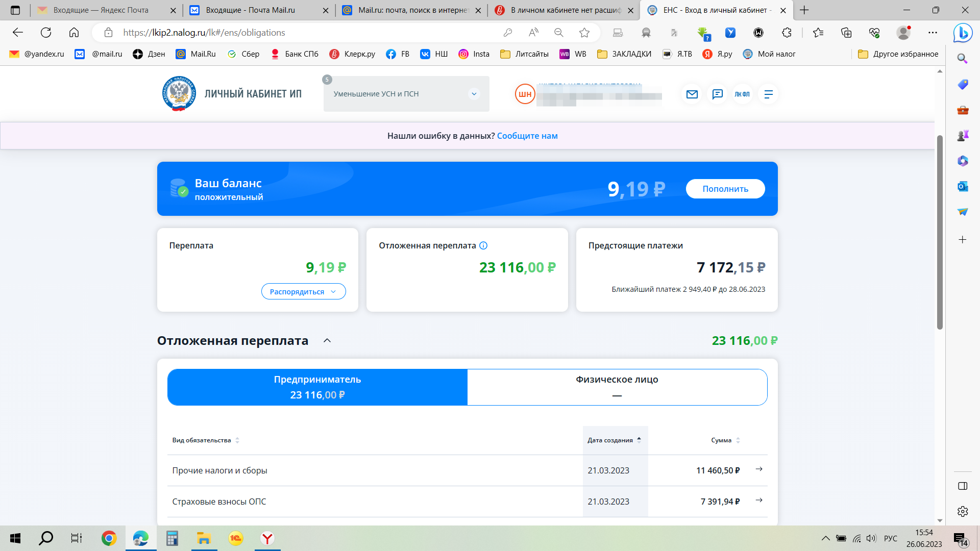Open the chat messages icon in header
Viewport: 980px width, 551px height.
point(717,94)
